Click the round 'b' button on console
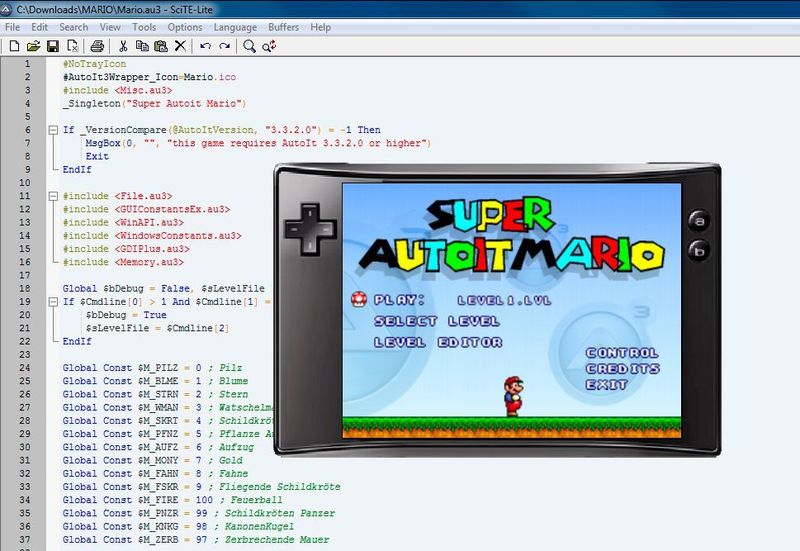 tap(699, 251)
